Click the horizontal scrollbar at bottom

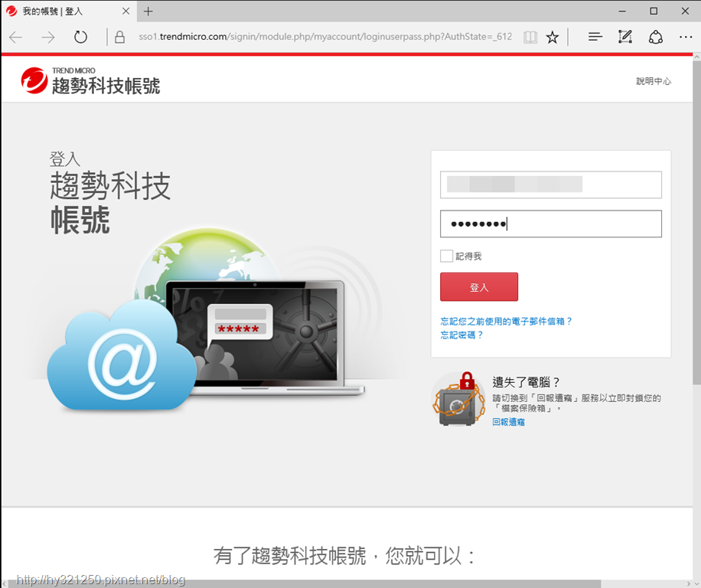click(x=305, y=584)
